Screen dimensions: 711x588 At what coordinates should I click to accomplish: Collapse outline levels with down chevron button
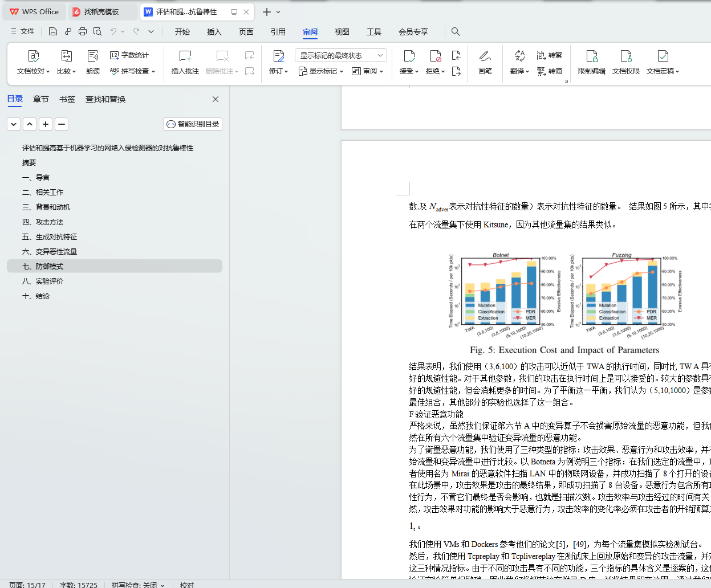click(14, 124)
